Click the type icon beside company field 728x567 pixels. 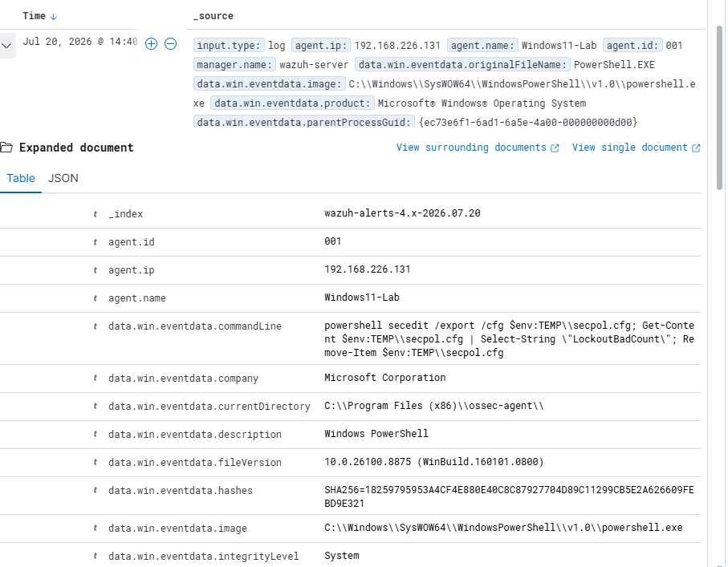click(96, 379)
